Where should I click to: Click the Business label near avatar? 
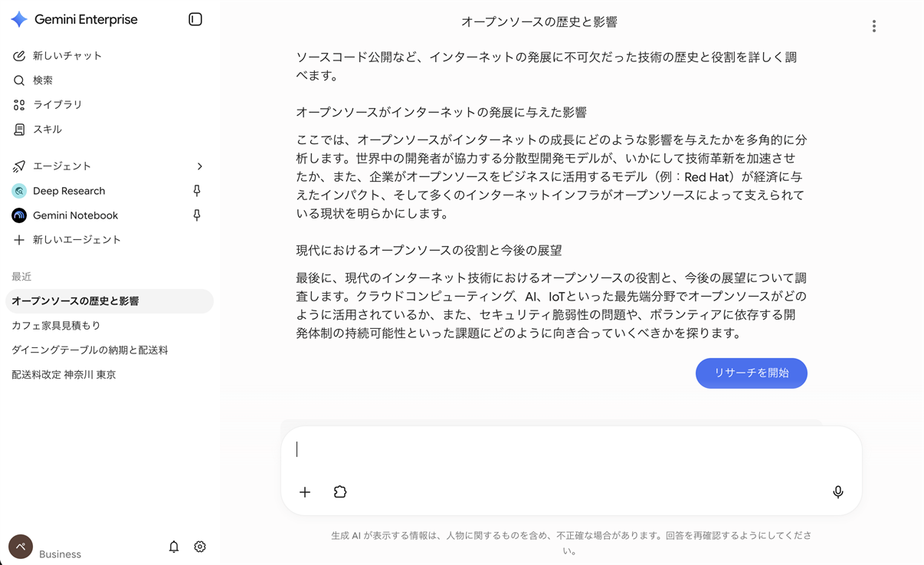pos(60,554)
